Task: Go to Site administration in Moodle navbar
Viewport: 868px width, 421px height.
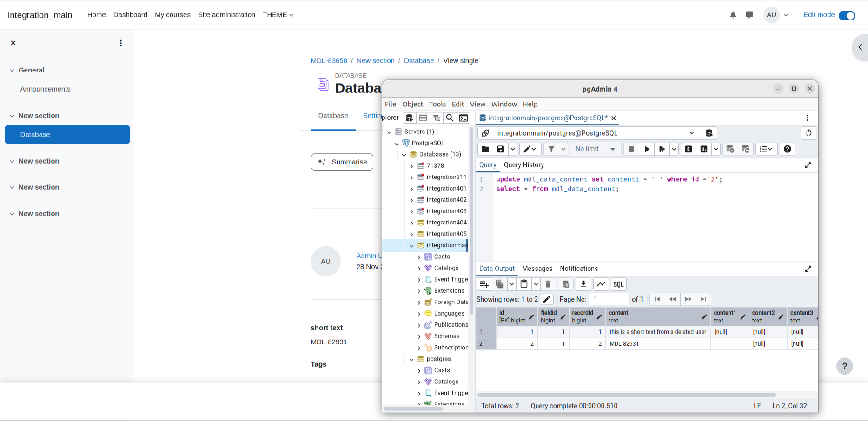Action: (226, 15)
